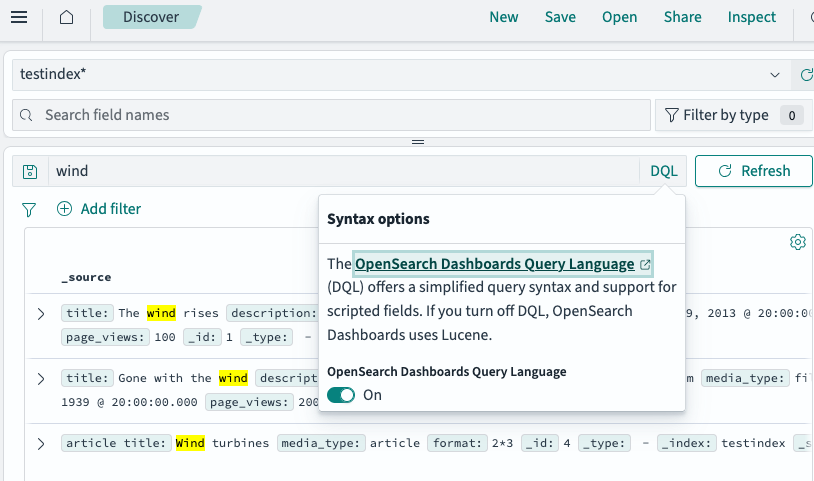Open Filter by type options
The height and width of the screenshot is (481, 814).
[733, 115]
